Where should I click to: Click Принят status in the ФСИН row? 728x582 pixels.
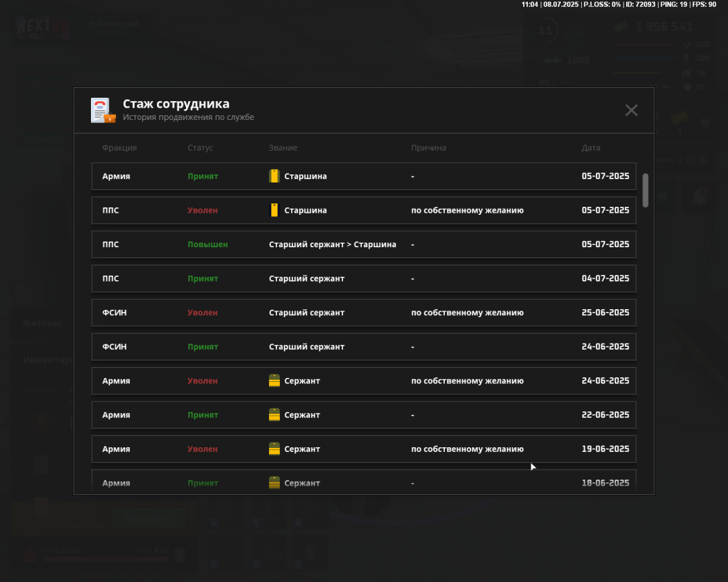(x=203, y=347)
